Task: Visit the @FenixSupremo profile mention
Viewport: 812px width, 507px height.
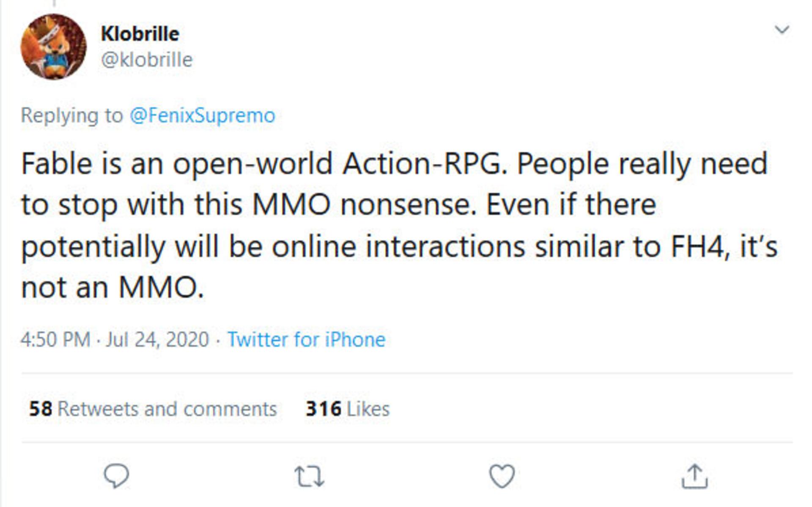Action: pos(203,116)
